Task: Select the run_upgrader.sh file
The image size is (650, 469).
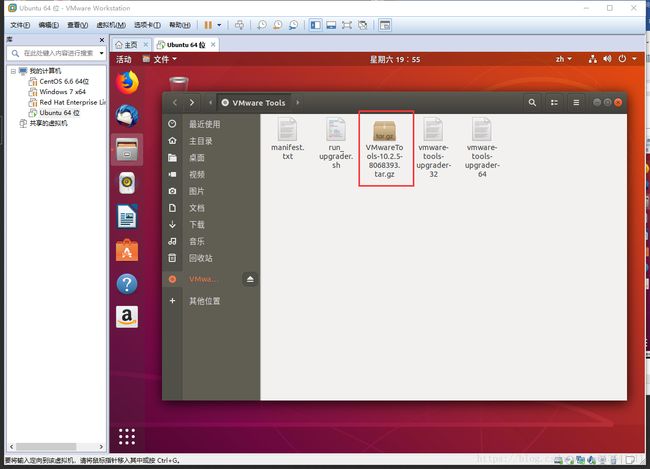Action: [336, 143]
